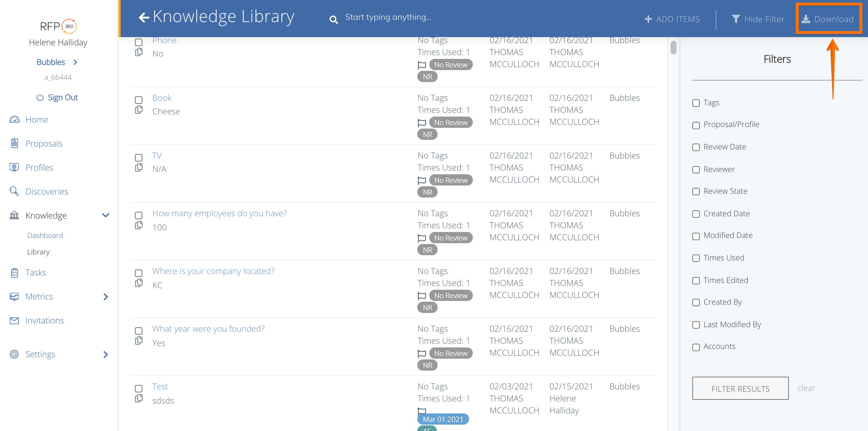The image size is (868, 431).
Task: Open the 'How many employees do you have?' link
Action: (219, 213)
